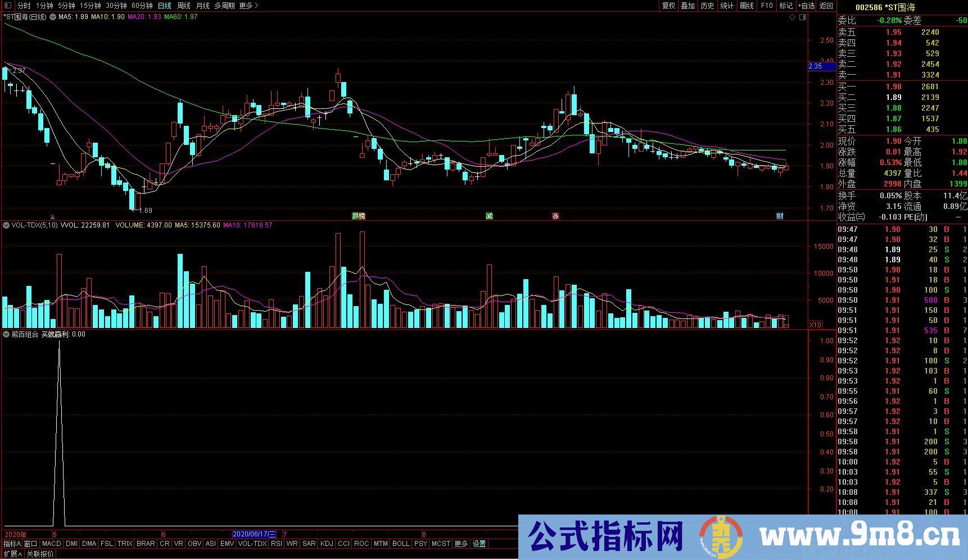Apply the KDJ indicator

coord(327,544)
